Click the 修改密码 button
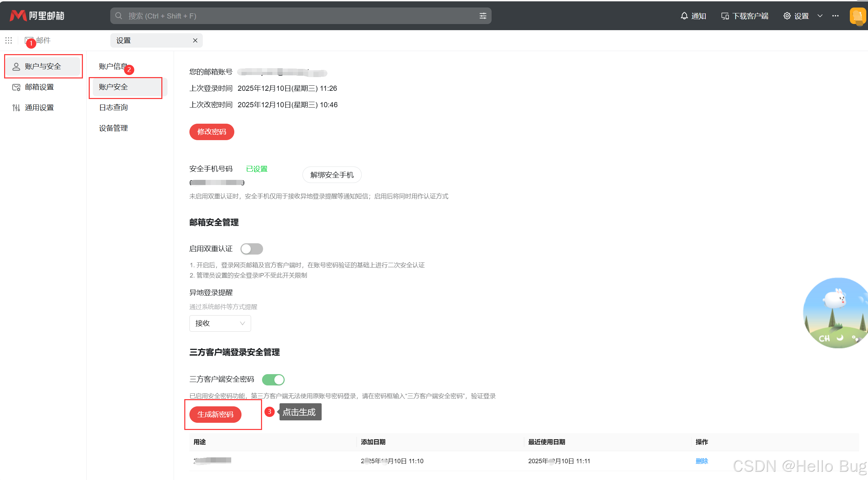 [212, 132]
